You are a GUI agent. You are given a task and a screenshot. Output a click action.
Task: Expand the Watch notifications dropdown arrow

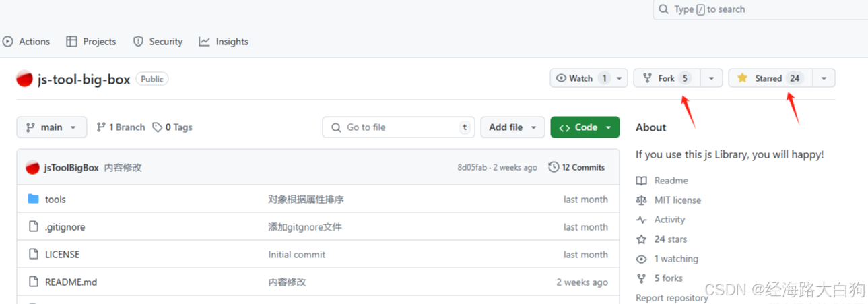tap(620, 78)
